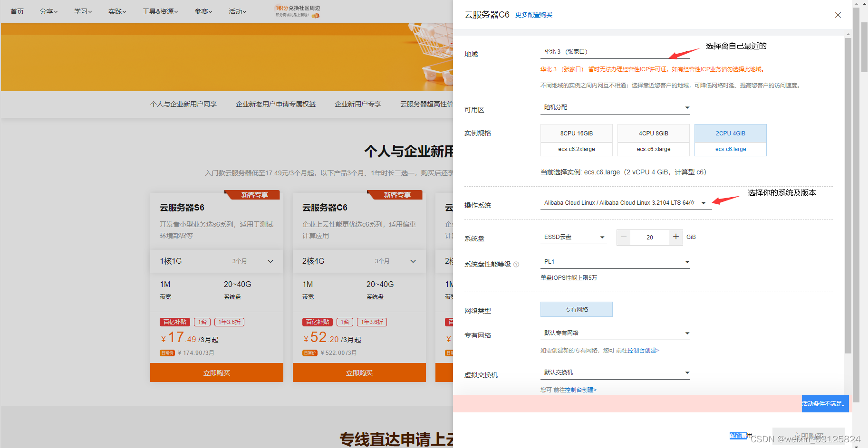Click the 1积分兑换社区周边 promo banner
The width and height of the screenshot is (868, 448).
[x=298, y=11]
